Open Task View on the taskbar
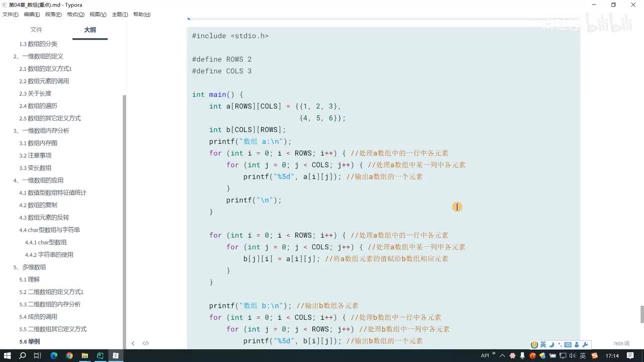Image resolution: width=644 pixels, height=362 pixels. (37, 355)
